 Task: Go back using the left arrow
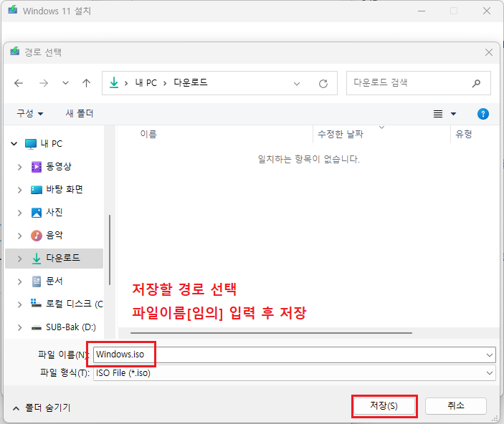pyautogui.click(x=19, y=83)
